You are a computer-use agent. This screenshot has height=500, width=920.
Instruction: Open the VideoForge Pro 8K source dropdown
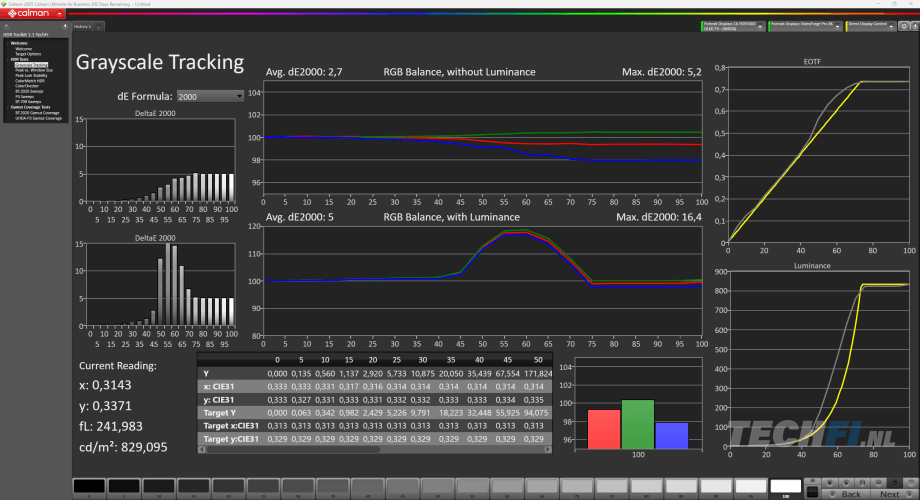click(838, 25)
